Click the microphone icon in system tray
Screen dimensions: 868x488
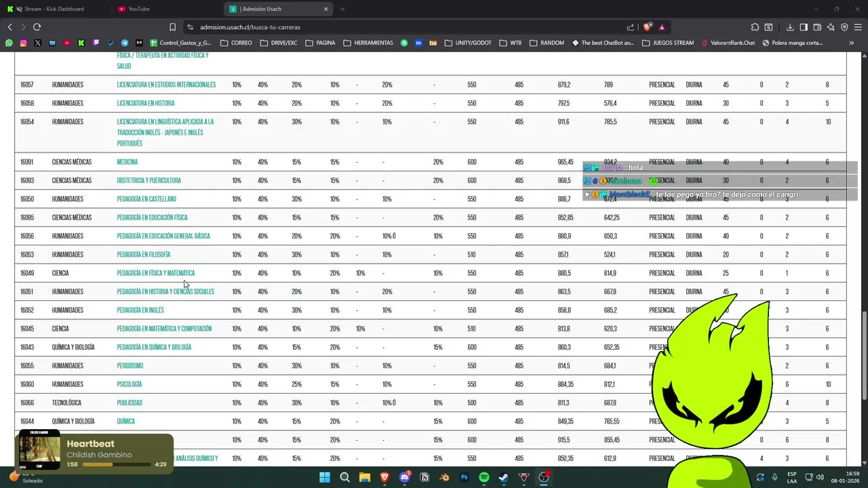click(774, 477)
